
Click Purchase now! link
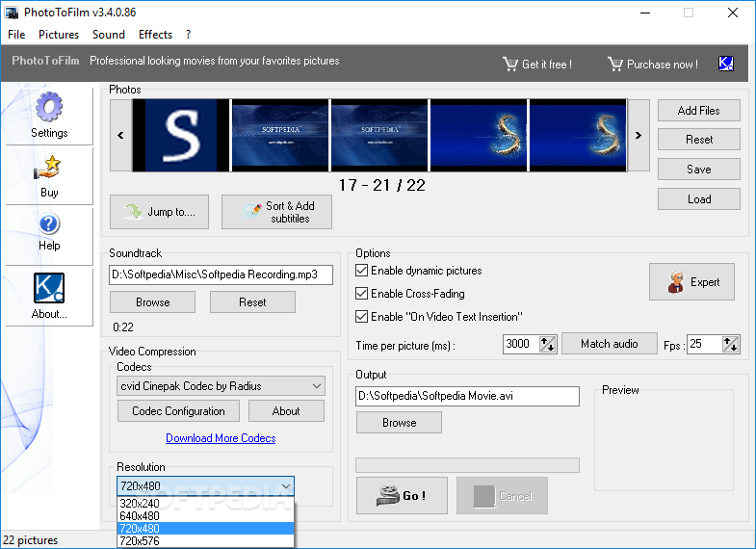coord(663,65)
